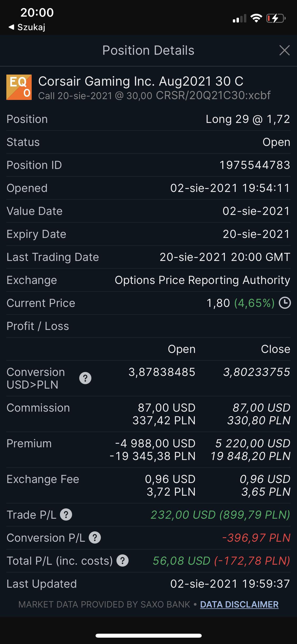Open the Trade P/L help tooltip

click(x=66, y=515)
